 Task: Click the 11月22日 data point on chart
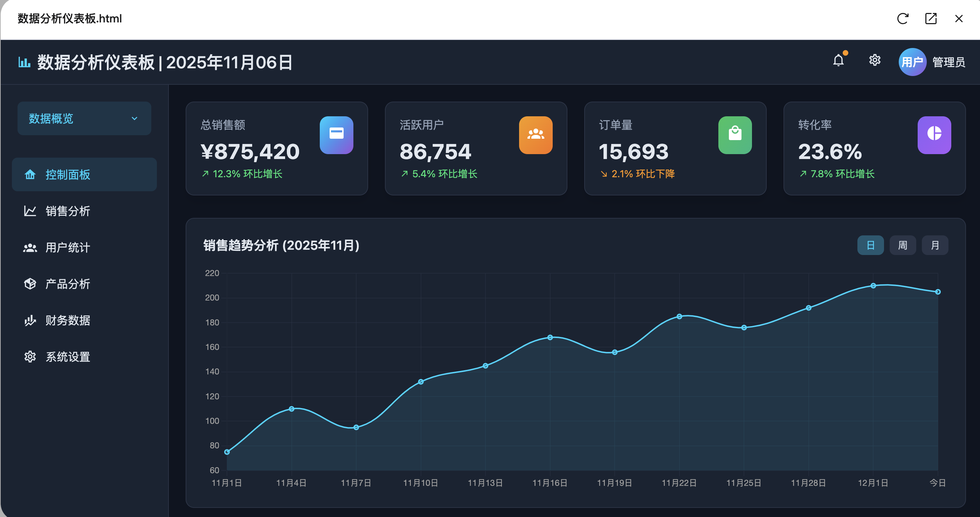coord(679,317)
